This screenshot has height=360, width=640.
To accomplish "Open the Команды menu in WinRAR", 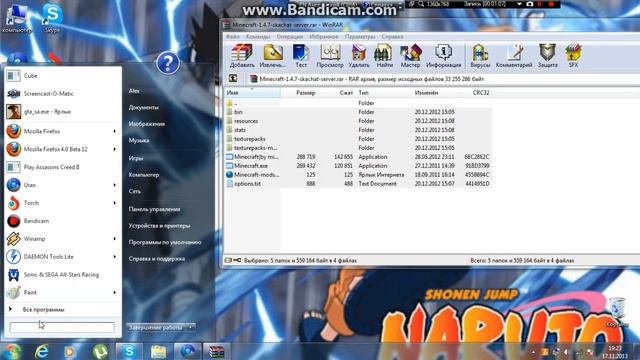I will coord(258,37).
